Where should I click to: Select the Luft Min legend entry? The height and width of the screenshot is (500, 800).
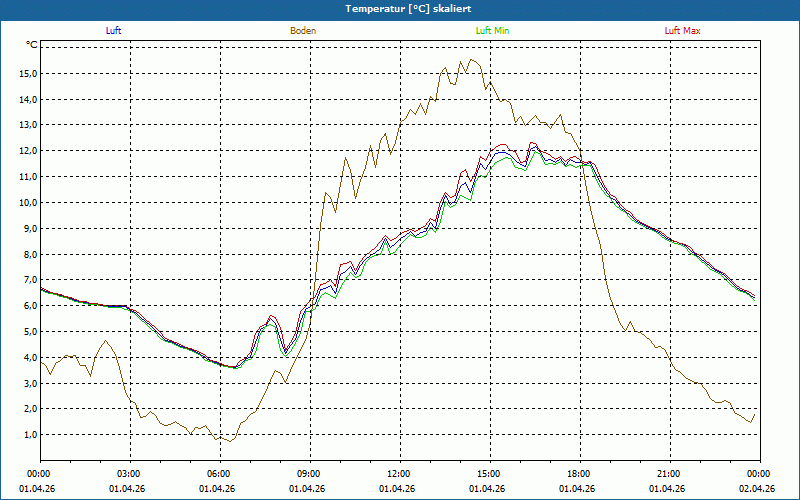493,31
